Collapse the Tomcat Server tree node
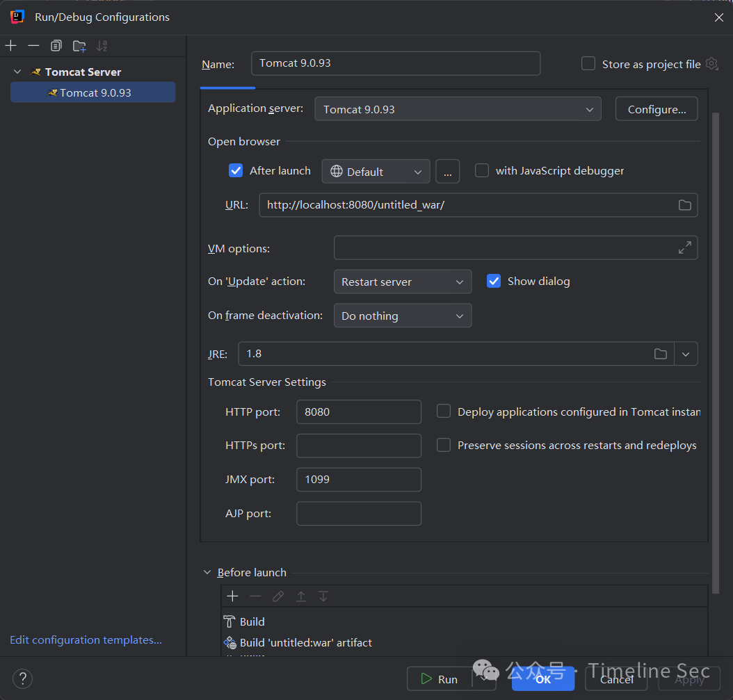Screen dimensions: 733x700 click(x=17, y=72)
